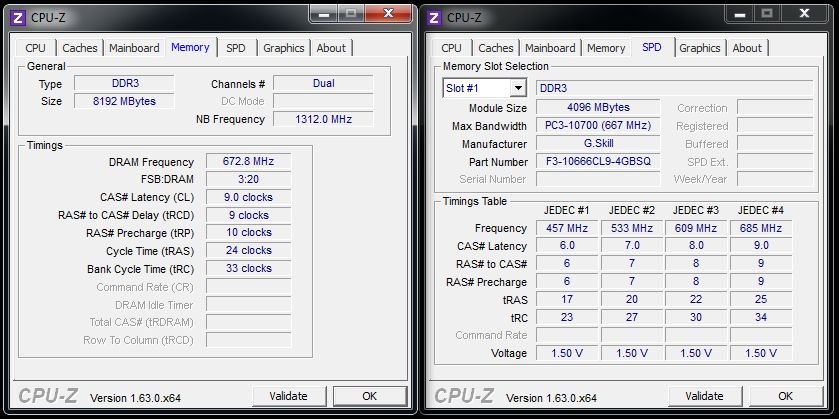Click the FSB:DRAM 3:20 value
Image resolution: width=839 pixels, height=419 pixels.
click(248, 179)
